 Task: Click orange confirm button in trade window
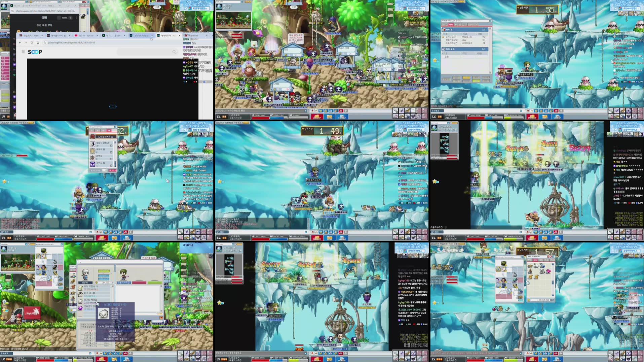coord(161,317)
